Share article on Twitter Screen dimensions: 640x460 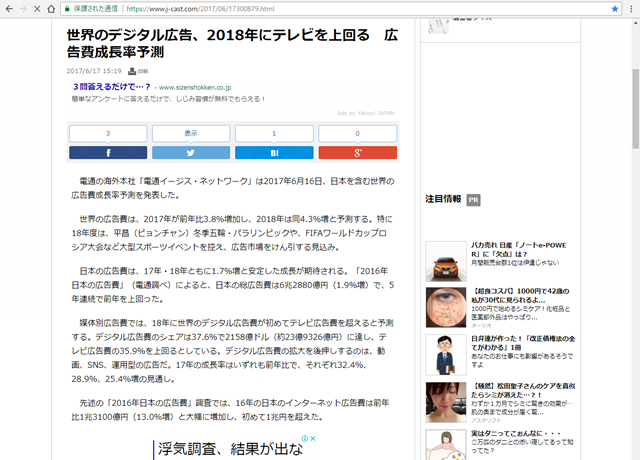190,152
